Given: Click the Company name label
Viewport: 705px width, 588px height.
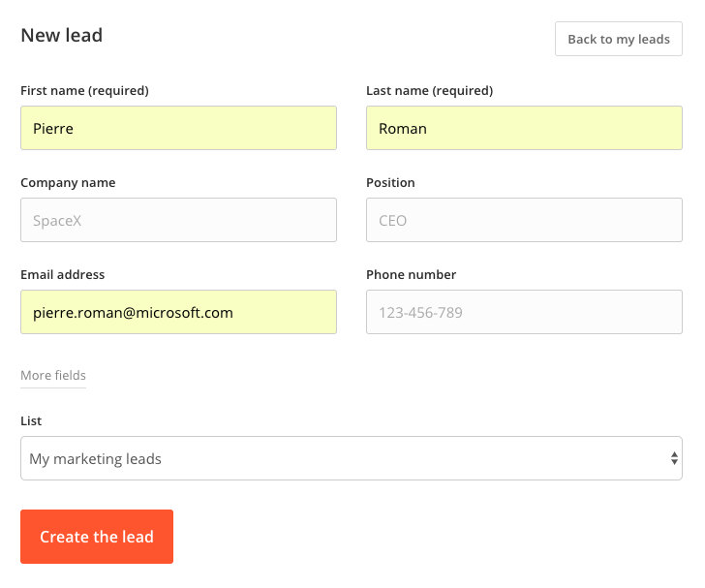Looking at the screenshot, I should [x=68, y=183].
